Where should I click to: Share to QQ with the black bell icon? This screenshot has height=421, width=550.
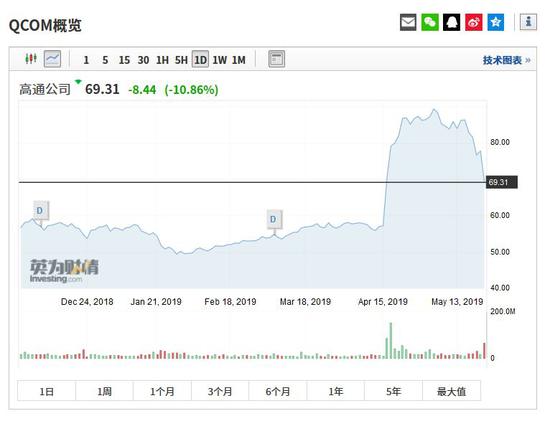point(451,22)
